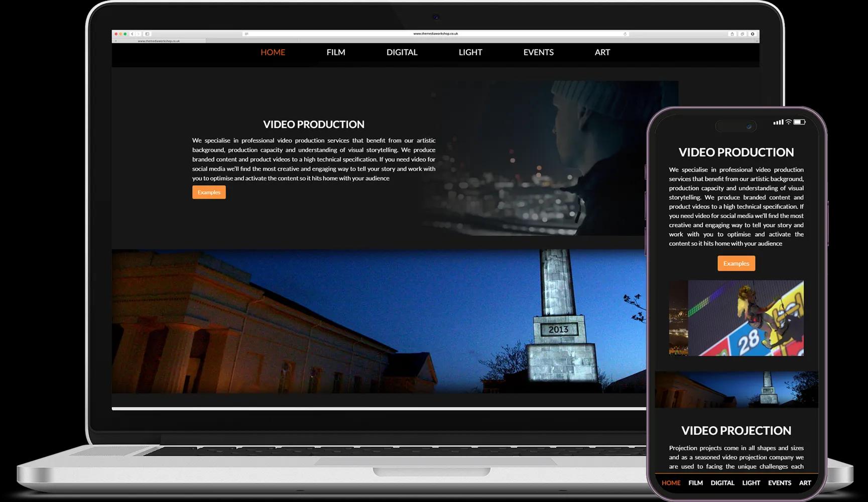Image resolution: width=868 pixels, height=502 pixels.
Task: Navigate to EVENTS on desktop menu
Action: pos(538,52)
